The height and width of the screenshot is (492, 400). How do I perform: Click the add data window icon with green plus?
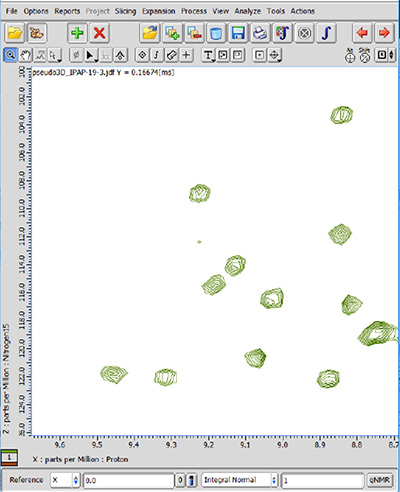coord(172,33)
